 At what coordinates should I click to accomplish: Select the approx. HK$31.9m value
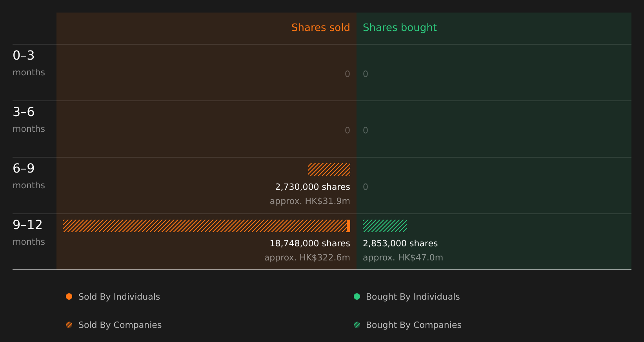coord(310,201)
